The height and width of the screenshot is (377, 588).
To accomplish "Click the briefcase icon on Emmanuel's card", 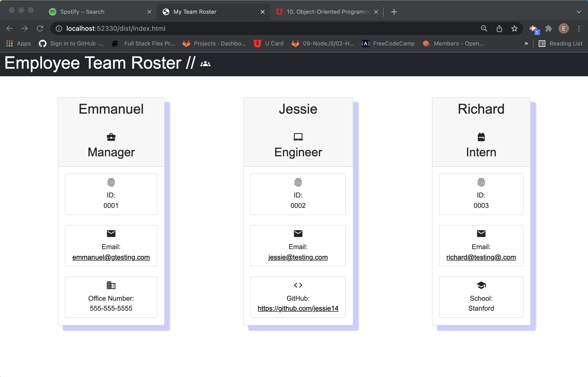I will 111,137.
